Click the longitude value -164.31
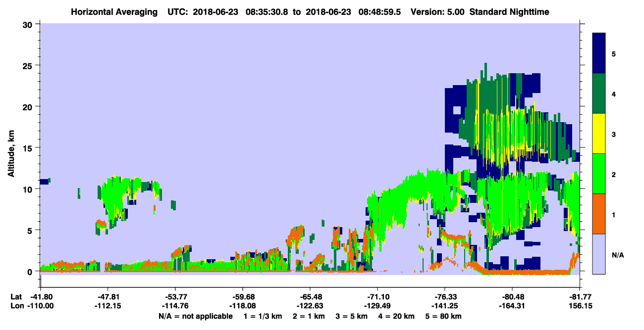 point(512,306)
